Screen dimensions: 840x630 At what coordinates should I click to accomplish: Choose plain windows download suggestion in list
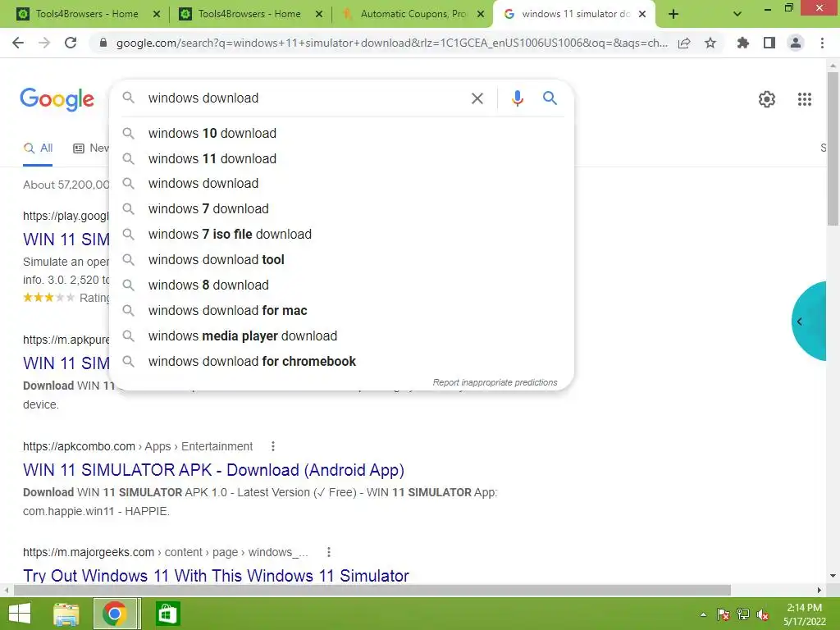click(341, 183)
